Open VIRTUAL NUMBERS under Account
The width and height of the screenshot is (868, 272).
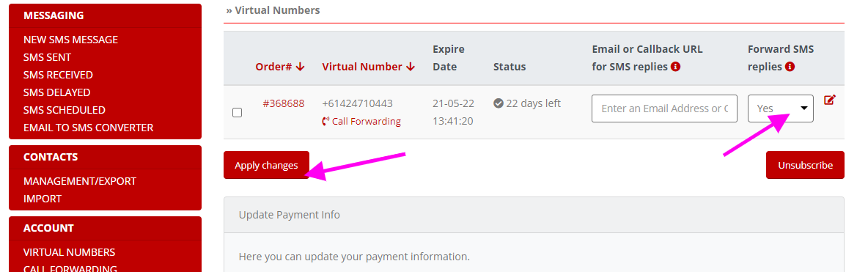(x=69, y=252)
